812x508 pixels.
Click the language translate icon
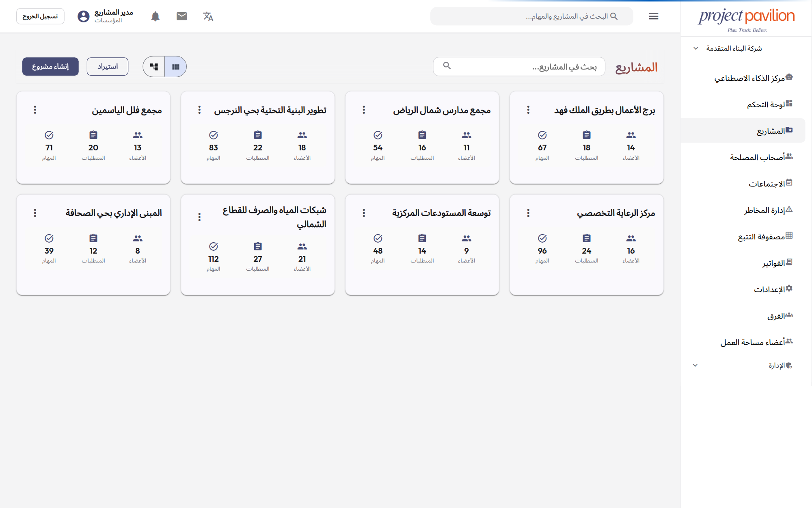point(208,16)
